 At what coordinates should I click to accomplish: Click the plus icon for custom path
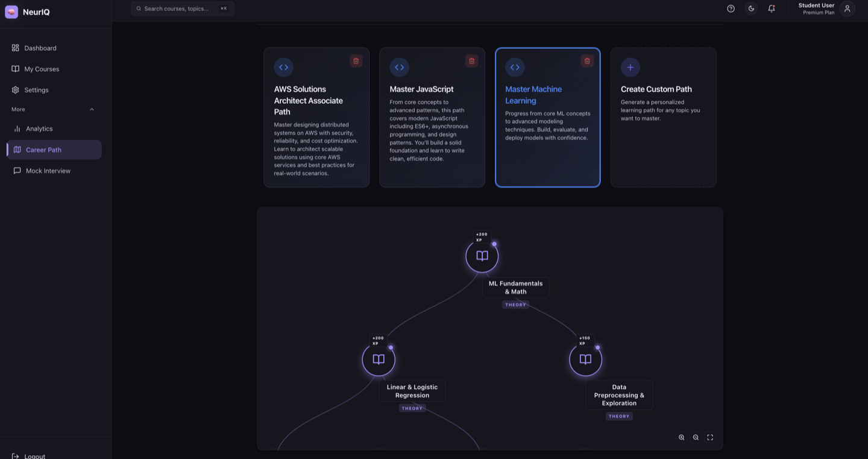(x=631, y=68)
